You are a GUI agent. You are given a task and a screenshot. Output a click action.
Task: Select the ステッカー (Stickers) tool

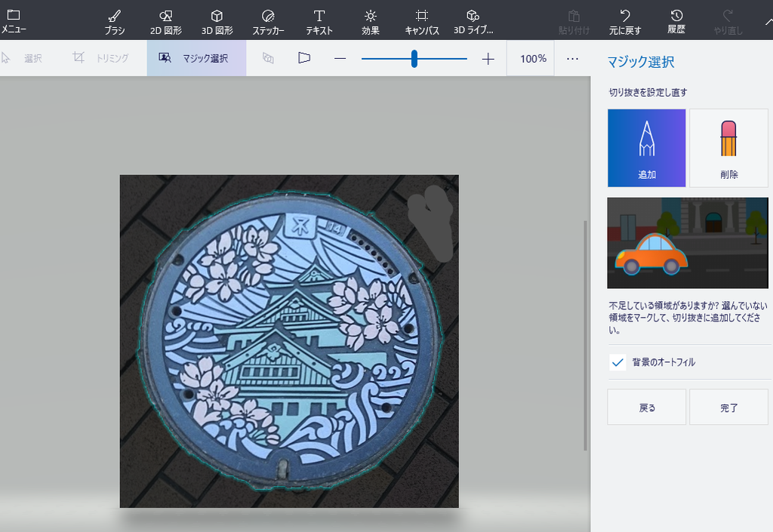point(268,20)
